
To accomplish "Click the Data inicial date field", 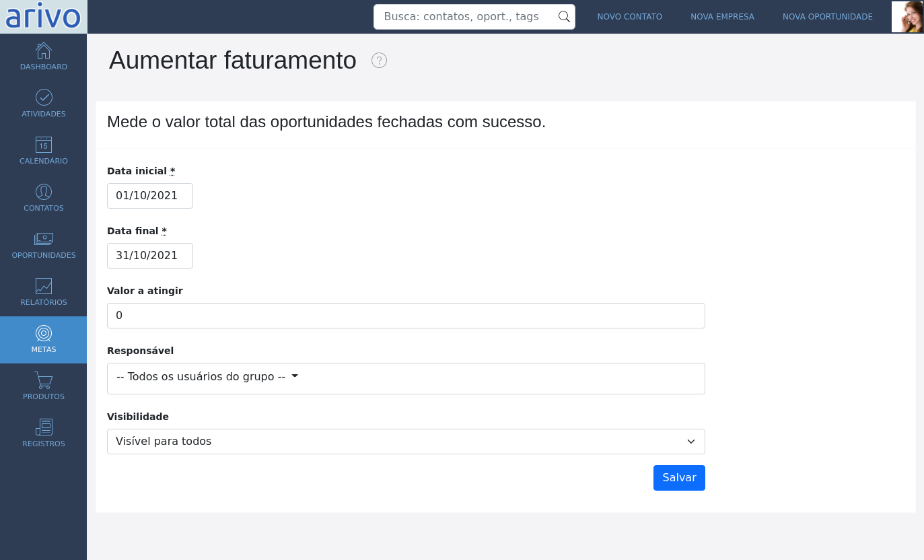I will [150, 196].
